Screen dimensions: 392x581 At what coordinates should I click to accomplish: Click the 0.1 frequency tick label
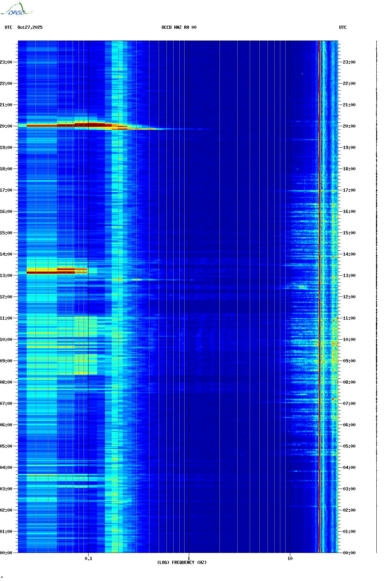click(88, 559)
